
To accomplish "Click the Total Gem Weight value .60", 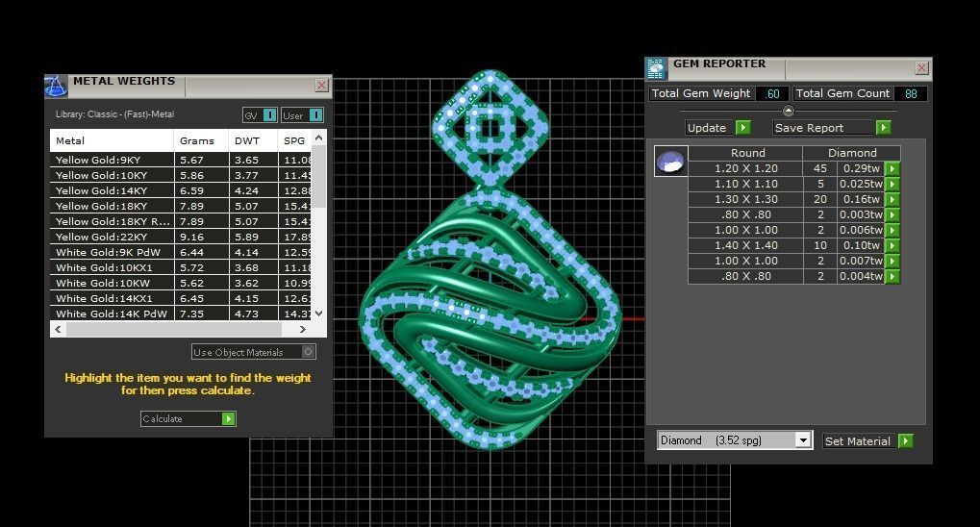I will click(x=772, y=94).
